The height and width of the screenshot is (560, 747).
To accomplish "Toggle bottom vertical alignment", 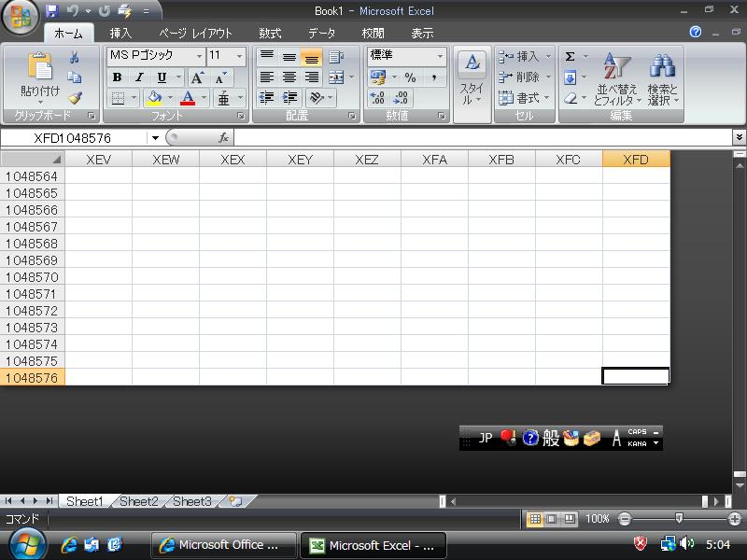I will click(x=312, y=57).
